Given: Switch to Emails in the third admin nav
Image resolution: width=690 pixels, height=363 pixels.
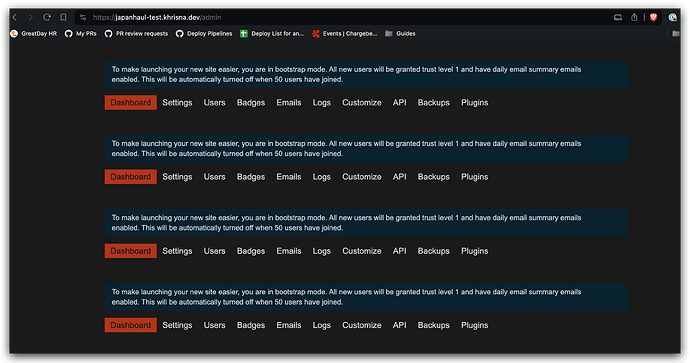Looking at the screenshot, I should coord(289,251).
